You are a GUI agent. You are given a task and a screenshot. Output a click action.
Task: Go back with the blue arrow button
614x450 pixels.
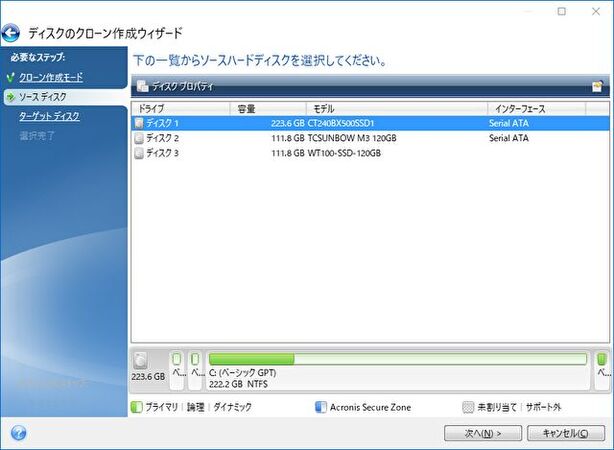point(11,33)
